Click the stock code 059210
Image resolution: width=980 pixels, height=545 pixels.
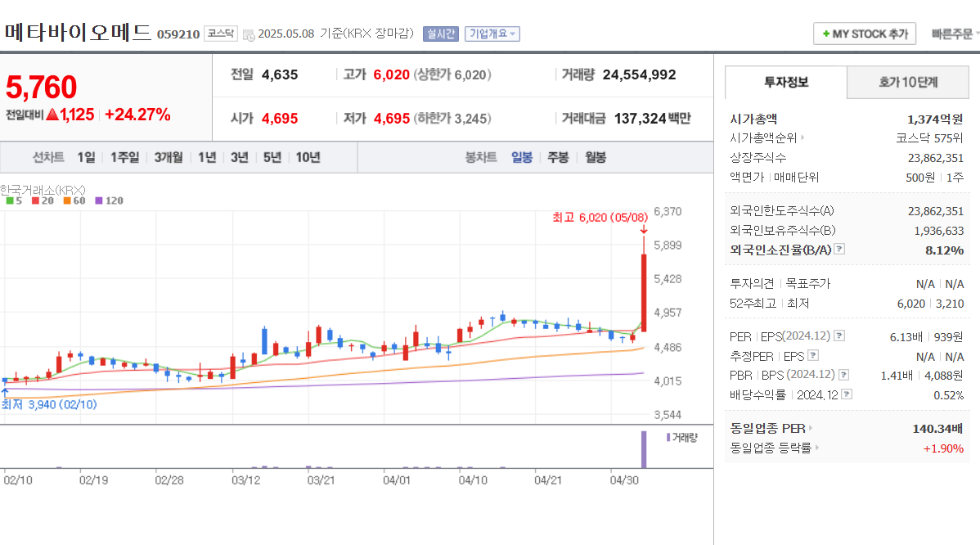coord(178,34)
